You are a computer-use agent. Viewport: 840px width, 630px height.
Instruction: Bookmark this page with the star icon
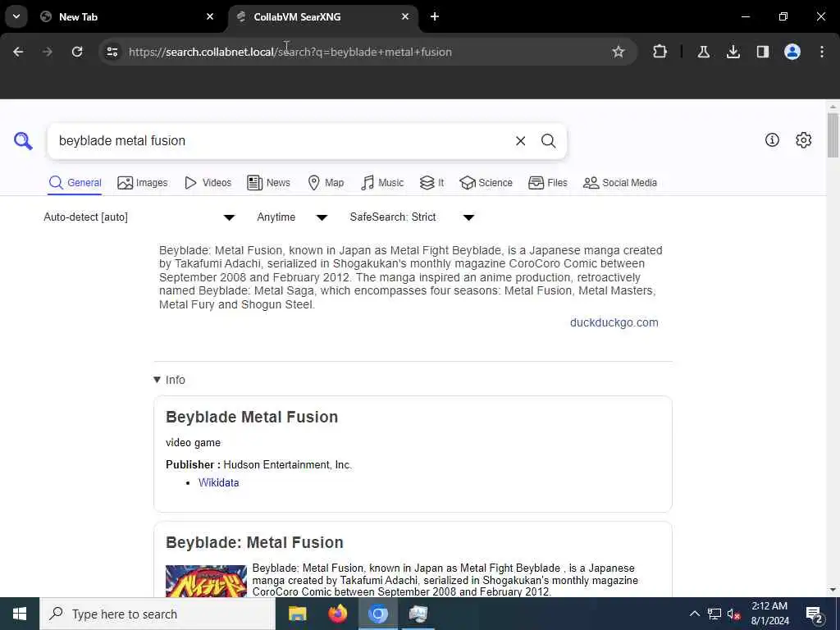(619, 52)
